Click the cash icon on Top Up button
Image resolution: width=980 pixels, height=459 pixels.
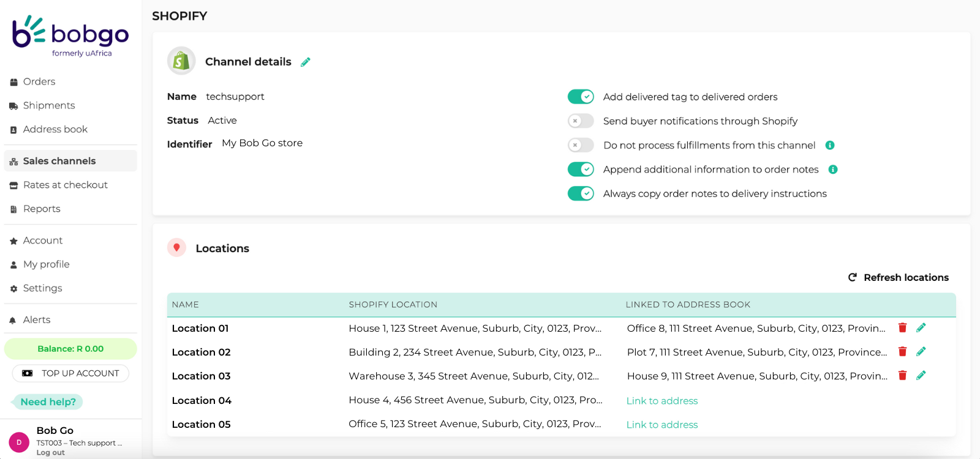28,373
